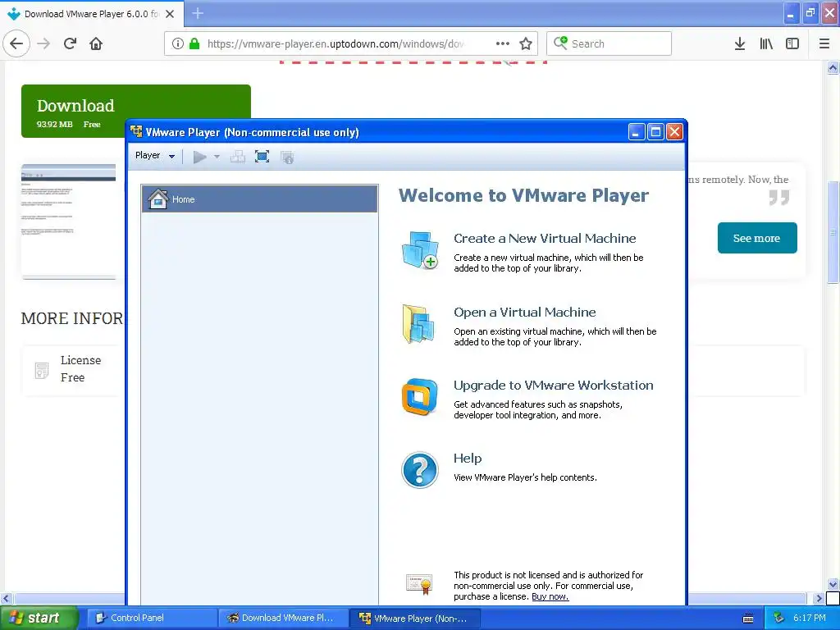840x630 pixels.
Task: Click the Windows start button
Action: pos(38,618)
